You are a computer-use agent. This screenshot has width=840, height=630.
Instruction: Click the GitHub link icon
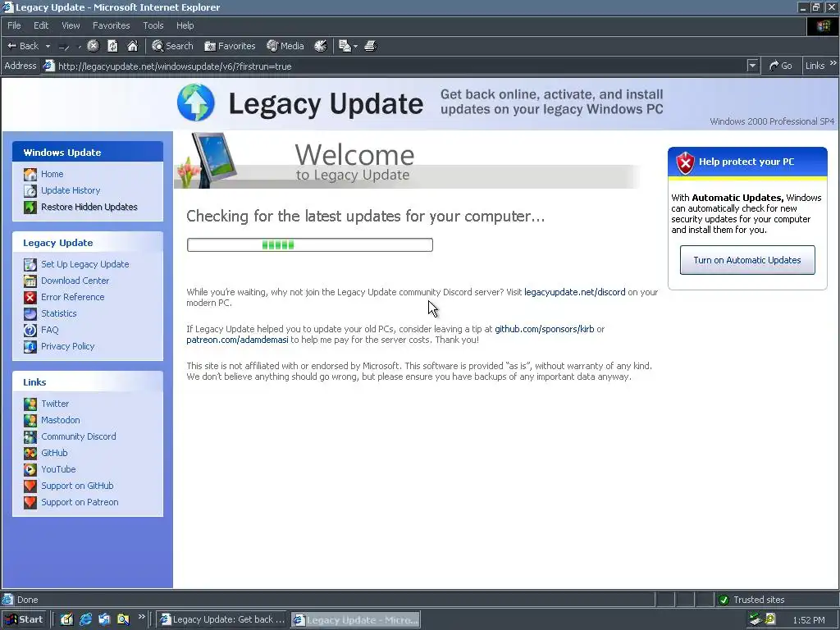tap(30, 453)
